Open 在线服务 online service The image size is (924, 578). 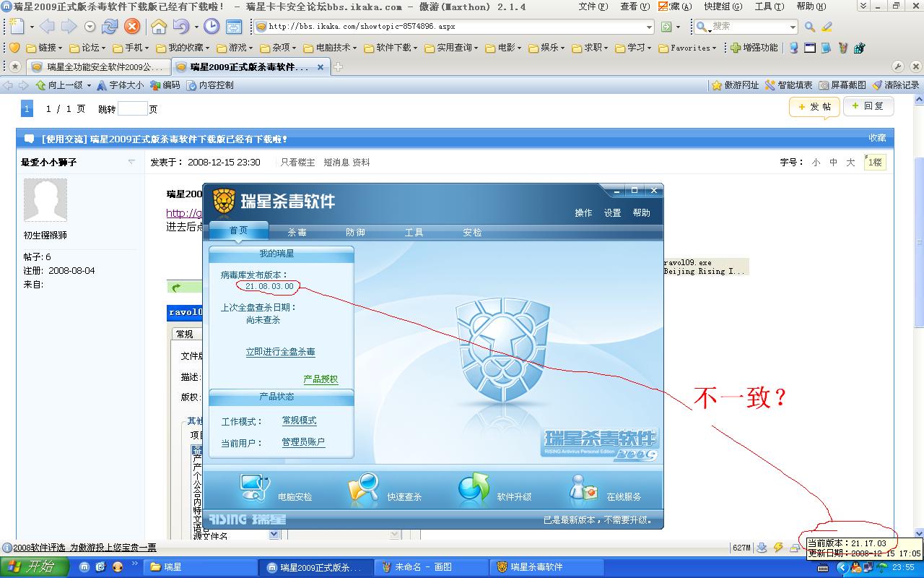click(x=605, y=490)
